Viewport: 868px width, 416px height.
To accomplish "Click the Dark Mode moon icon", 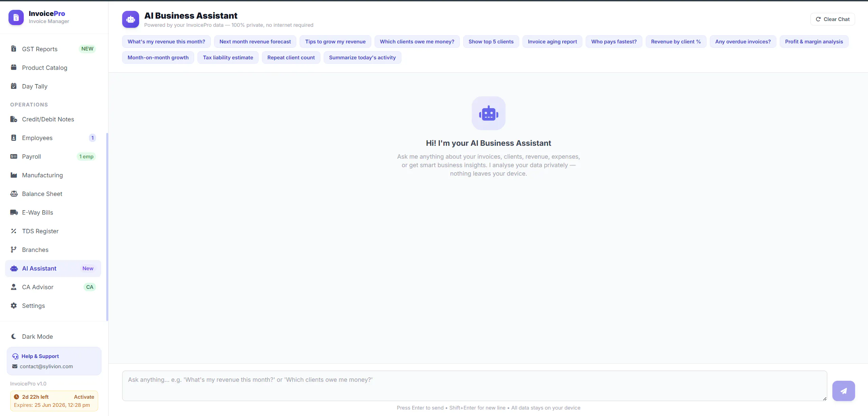I will [14, 336].
